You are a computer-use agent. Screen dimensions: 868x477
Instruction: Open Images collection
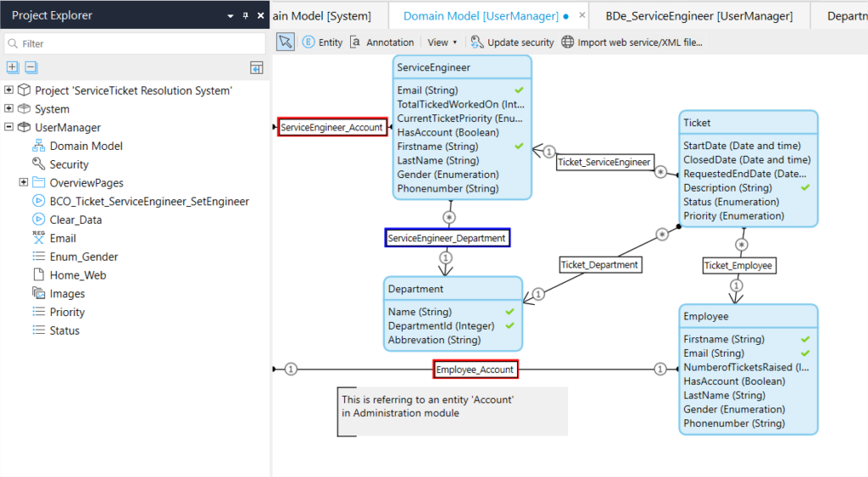click(67, 293)
